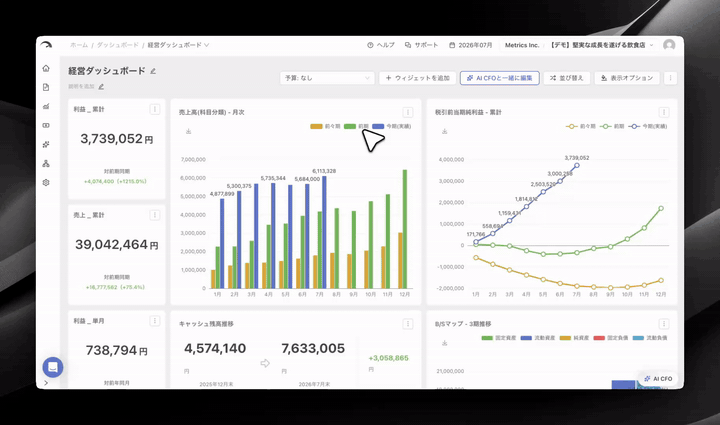
Task: Expand the 経営ダッシュボード breadcrumb chevron
Action: point(207,45)
